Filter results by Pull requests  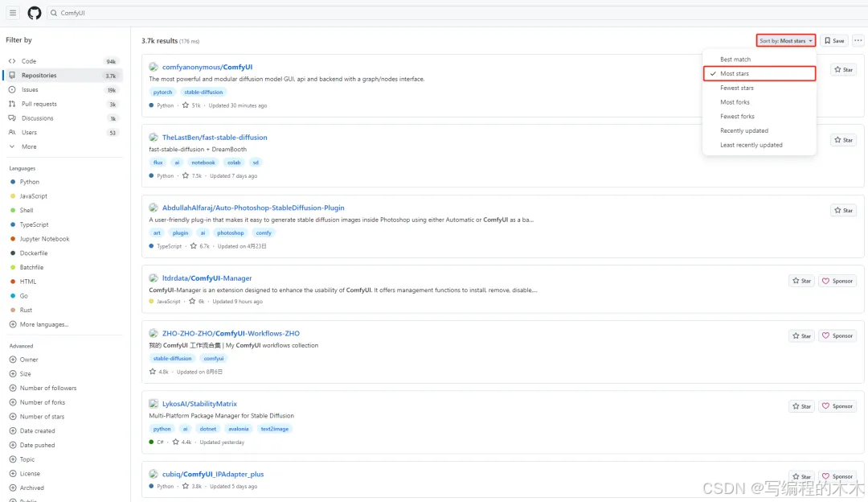[x=63, y=104]
